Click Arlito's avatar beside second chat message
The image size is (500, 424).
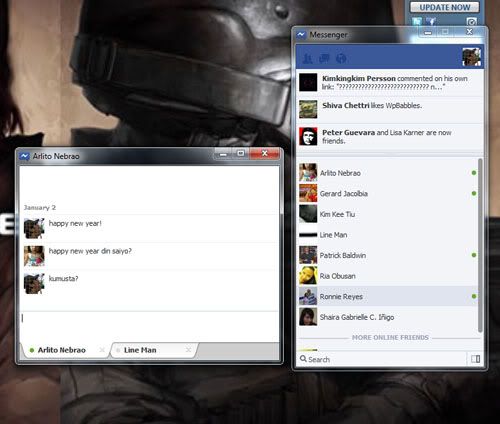[34, 256]
